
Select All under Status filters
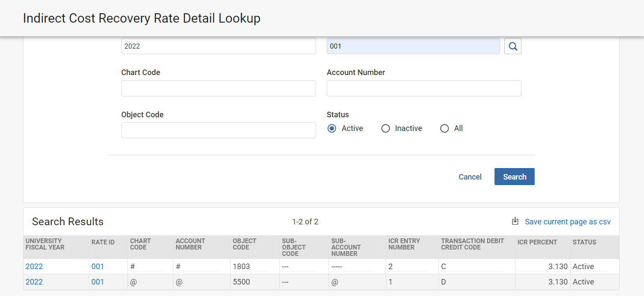pyautogui.click(x=445, y=128)
